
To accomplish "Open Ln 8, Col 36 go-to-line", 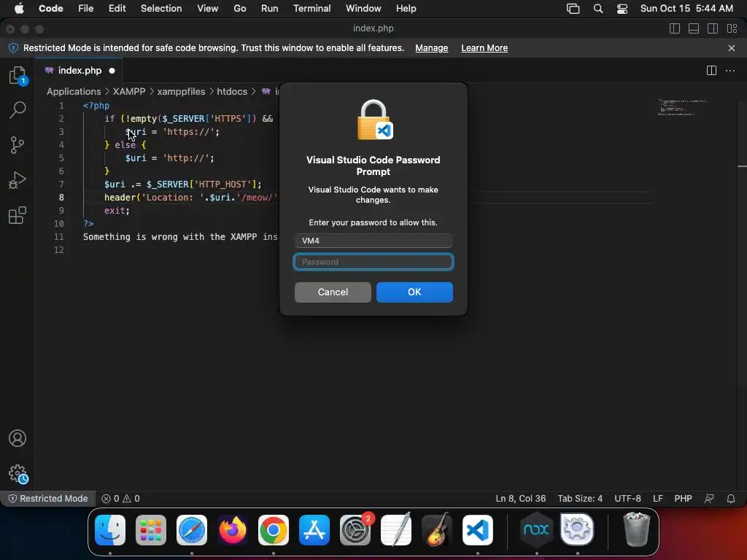I will (x=521, y=499).
